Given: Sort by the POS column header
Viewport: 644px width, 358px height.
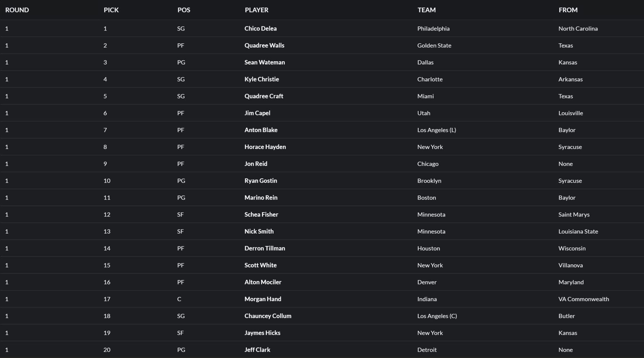Looking at the screenshot, I should coord(184,10).
